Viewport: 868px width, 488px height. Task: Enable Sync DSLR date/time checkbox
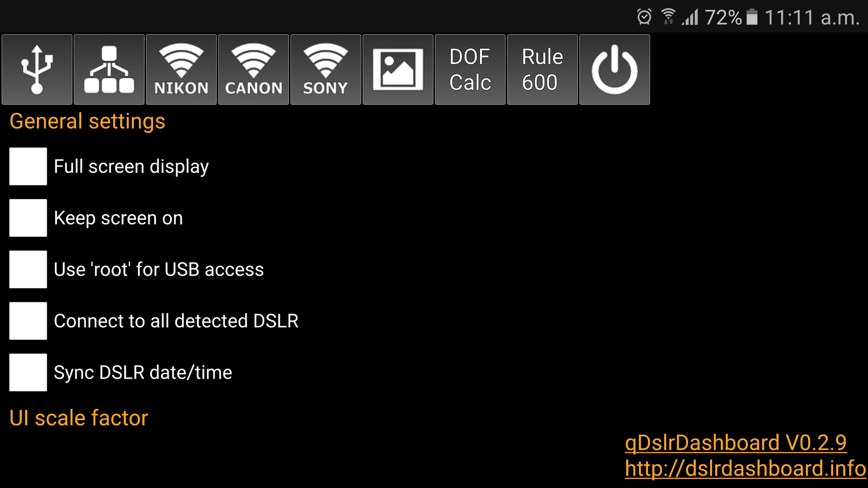coord(28,372)
